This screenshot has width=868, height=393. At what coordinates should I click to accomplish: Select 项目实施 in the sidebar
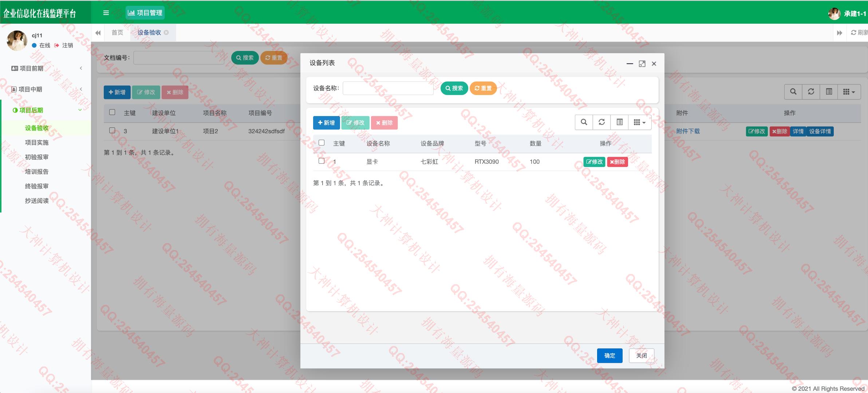37,142
